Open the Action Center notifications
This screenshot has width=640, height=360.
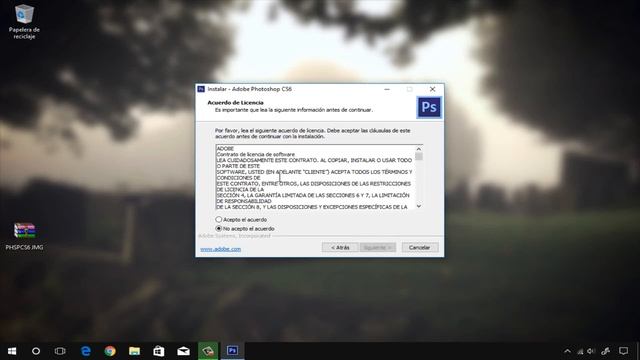click(623, 351)
